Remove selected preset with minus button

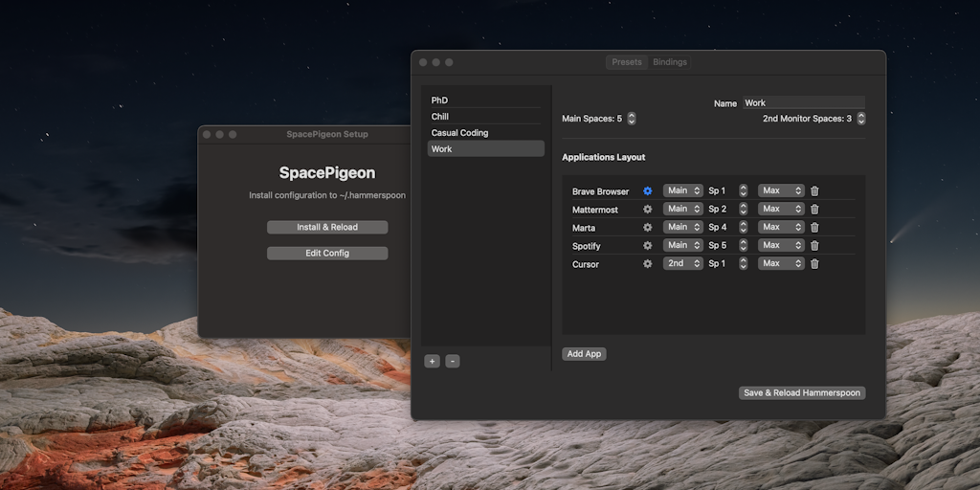click(453, 362)
